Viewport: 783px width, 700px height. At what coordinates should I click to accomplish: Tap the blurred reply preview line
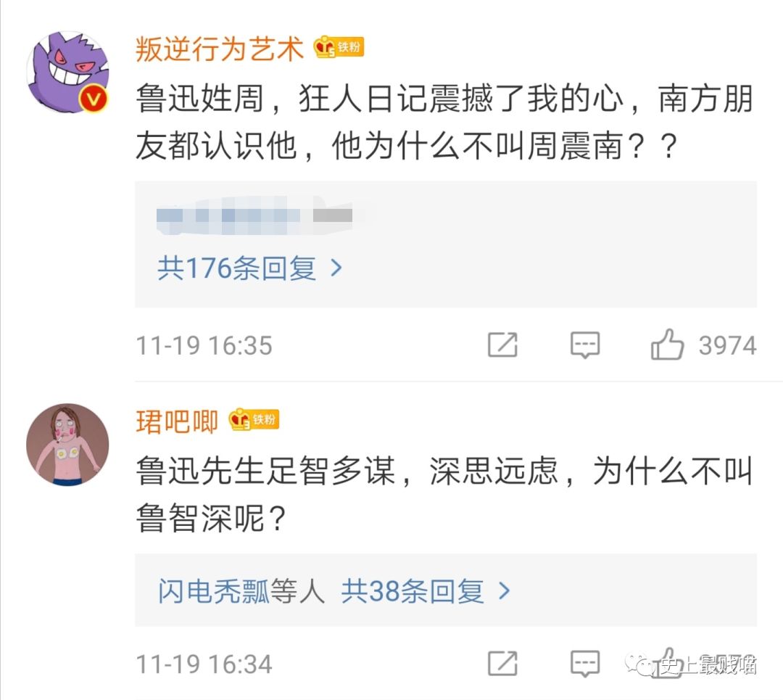click(x=255, y=217)
